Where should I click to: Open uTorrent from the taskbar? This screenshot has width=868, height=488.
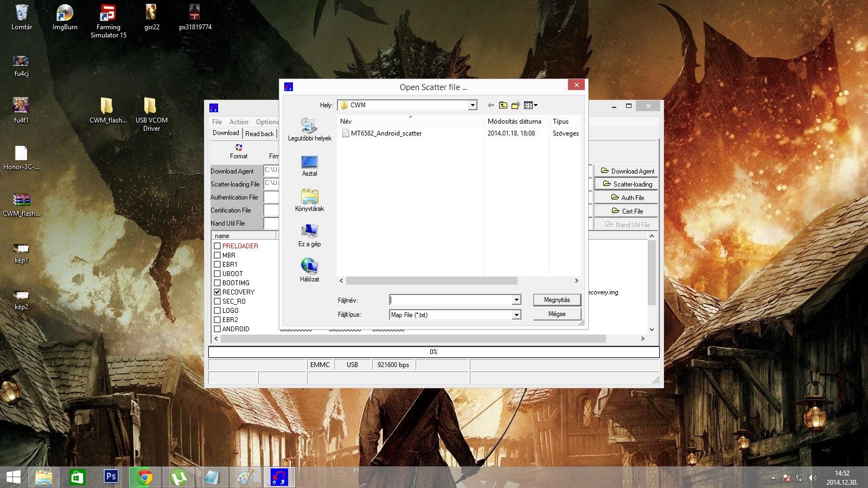178,477
